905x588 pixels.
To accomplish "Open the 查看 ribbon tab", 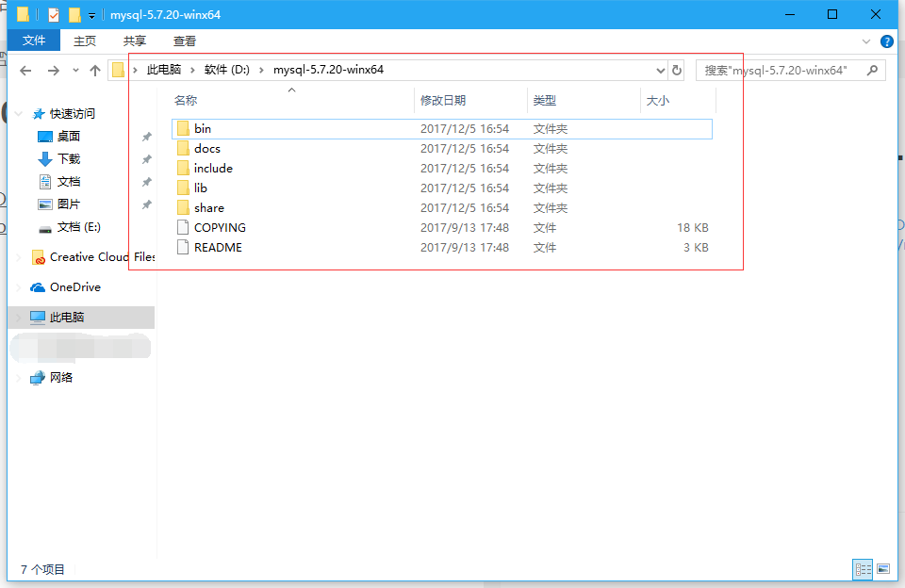I will (185, 41).
